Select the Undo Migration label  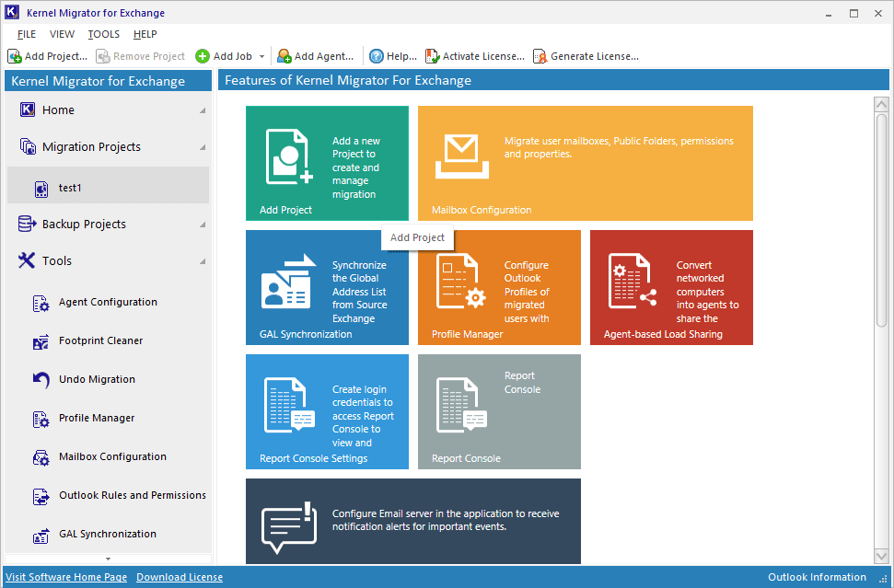point(97,379)
